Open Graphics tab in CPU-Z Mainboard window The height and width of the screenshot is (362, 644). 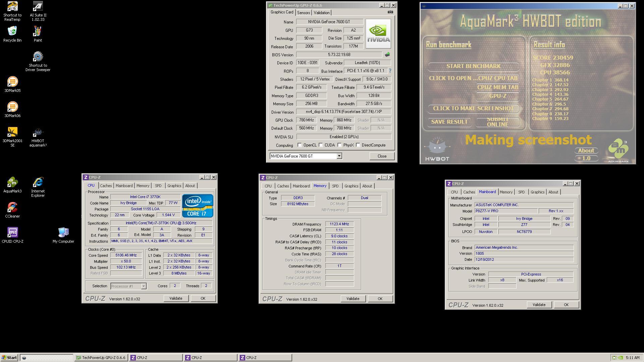537,192
